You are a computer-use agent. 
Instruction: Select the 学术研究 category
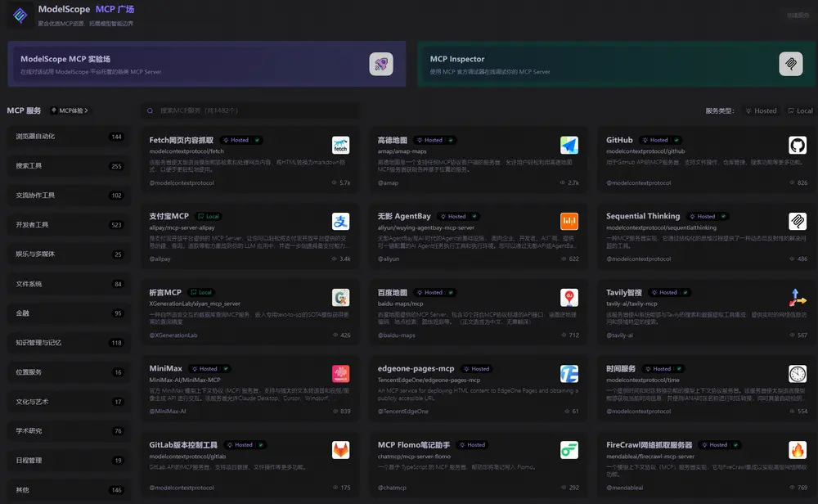69,431
